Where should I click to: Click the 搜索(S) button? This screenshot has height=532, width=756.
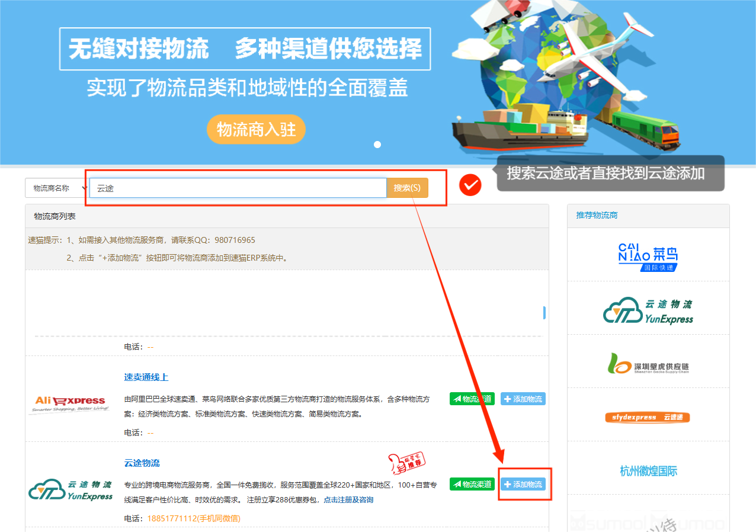pyautogui.click(x=407, y=188)
